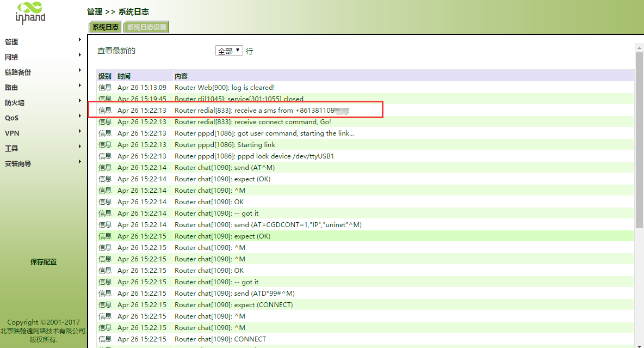Open the QoS menu

coord(11,118)
